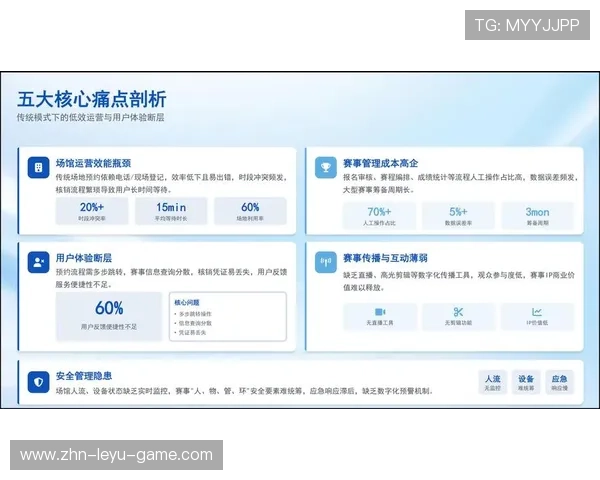Select the 60% 场地利用率 stat tile
600x480 pixels.
pyautogui.click(x=250, y=211)
